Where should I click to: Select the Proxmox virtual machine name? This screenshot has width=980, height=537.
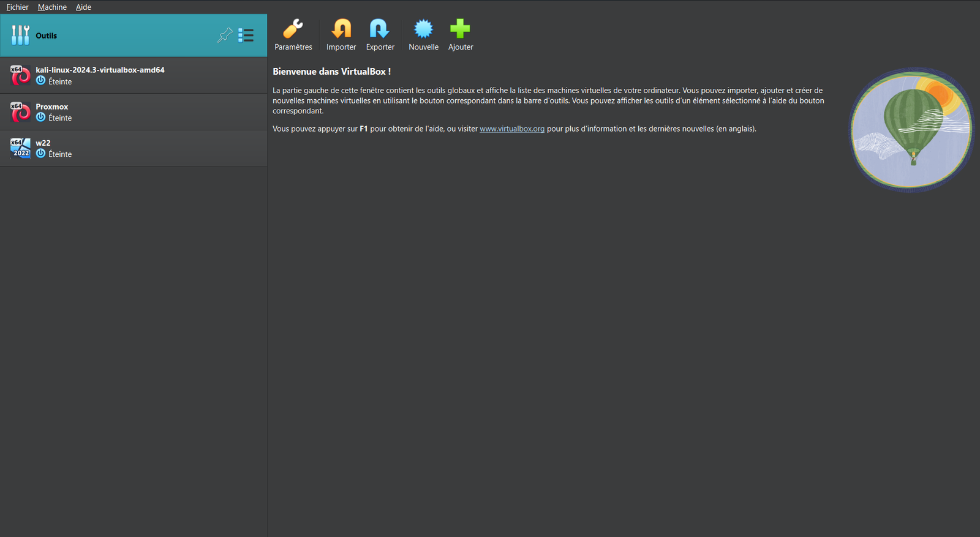(x=52, y=107)
